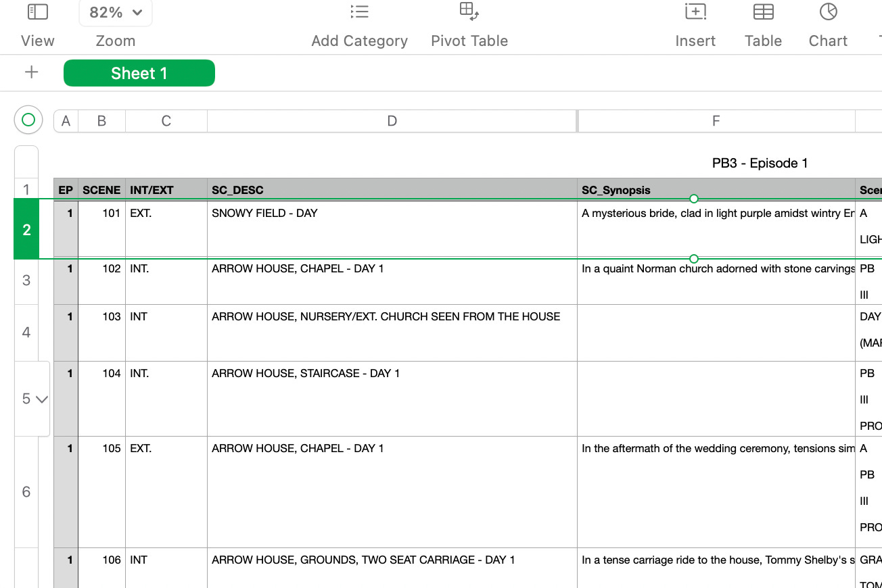Select column A header
The width and height of the screenshot is (882, 588).
pyautogui.click(x=66, y=121)
